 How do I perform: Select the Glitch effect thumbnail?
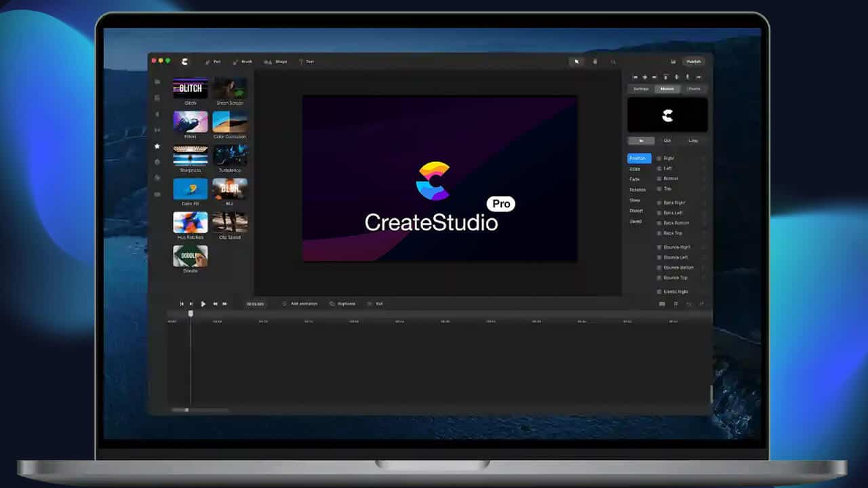click(x=191, y=88)
